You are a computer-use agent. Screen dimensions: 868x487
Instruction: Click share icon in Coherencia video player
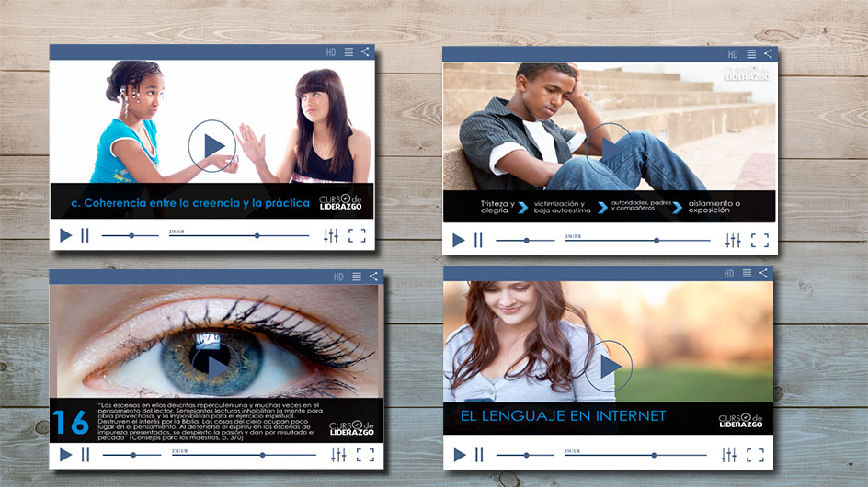[365, 51]
